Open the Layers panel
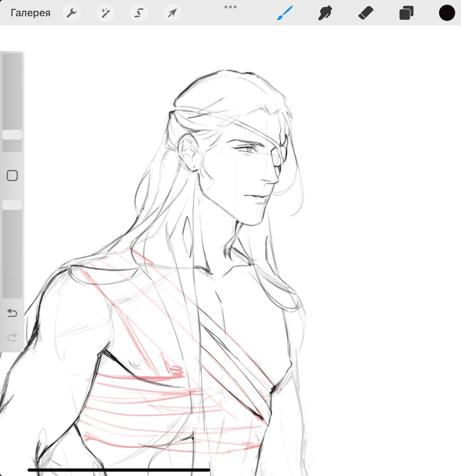 point(406,13)
